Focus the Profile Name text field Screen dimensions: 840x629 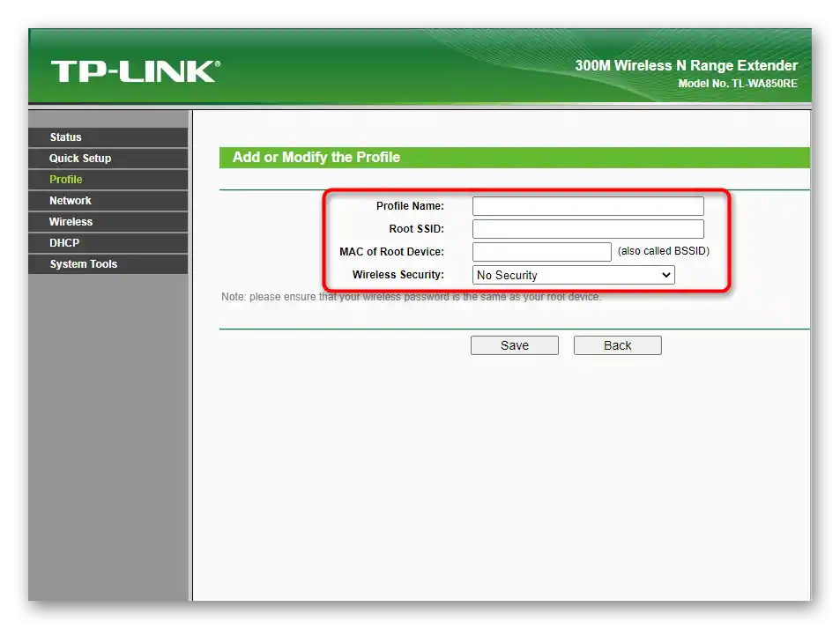(x=588, y=206)
